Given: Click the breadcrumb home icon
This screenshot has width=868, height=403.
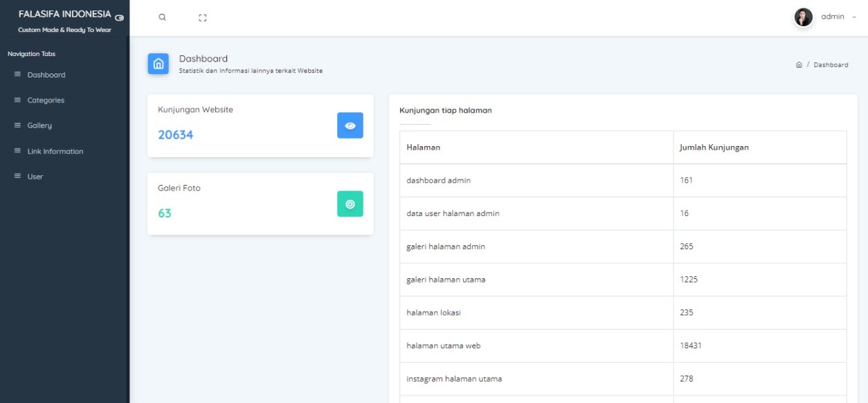Looking at the screenshot, I should click(x=799, y=64).
